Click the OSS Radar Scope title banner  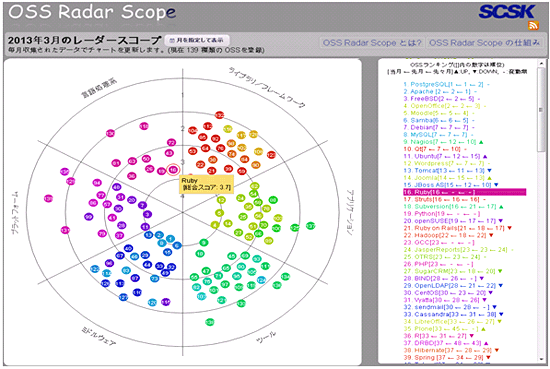point(92,12)
